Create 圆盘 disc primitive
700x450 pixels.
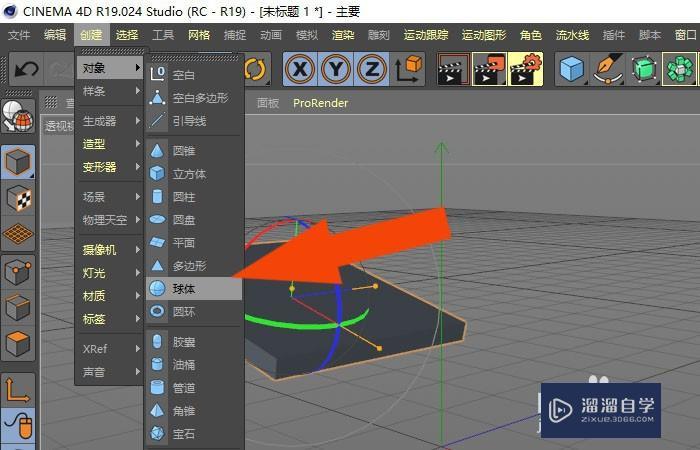click(194, 220)
